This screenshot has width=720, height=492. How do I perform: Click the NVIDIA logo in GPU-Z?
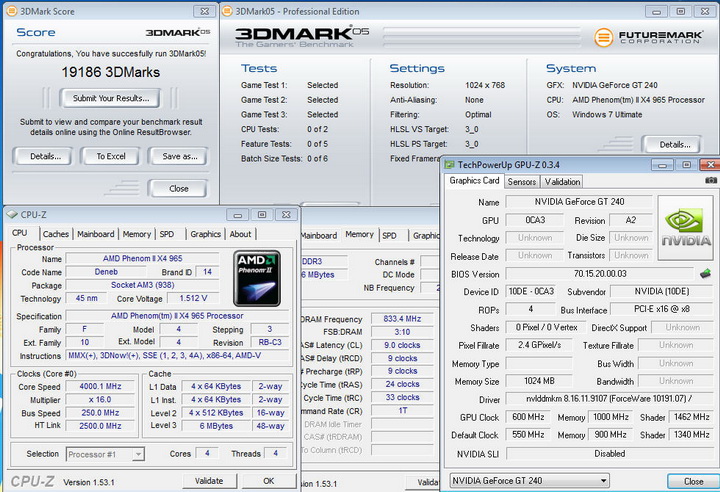coord(688,225)
